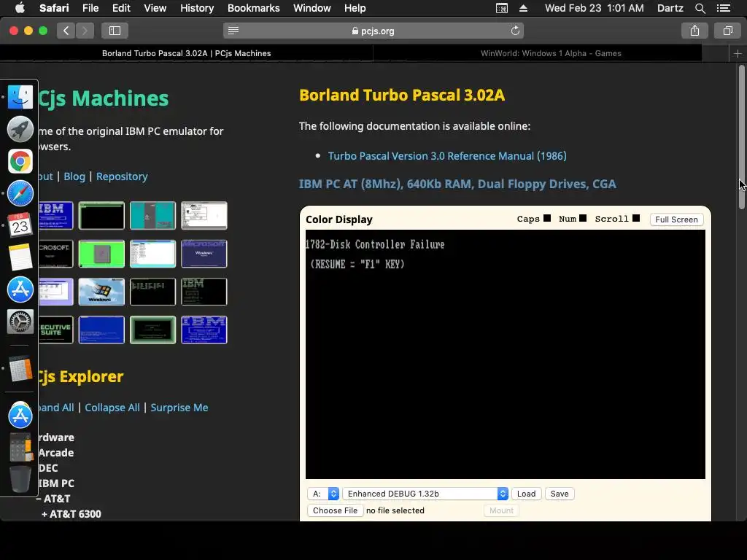Show all tabs overview button
747x560 pixels.
click(727, 31)
